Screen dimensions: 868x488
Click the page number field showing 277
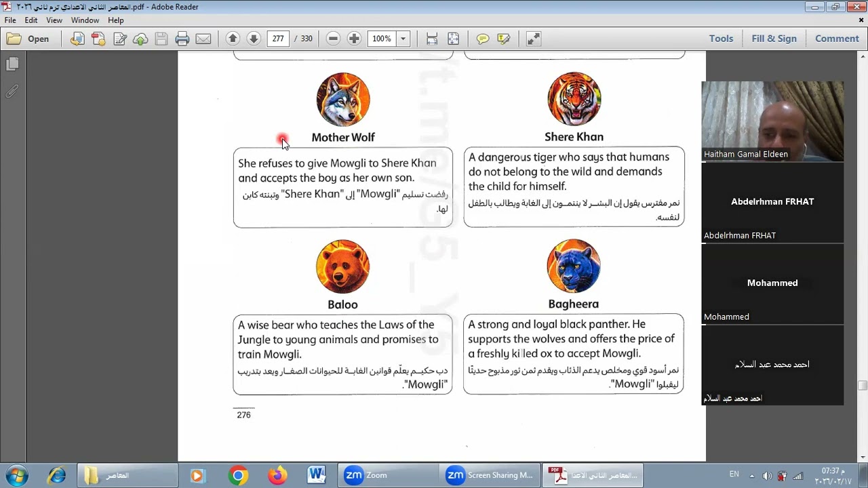[278, 39]
